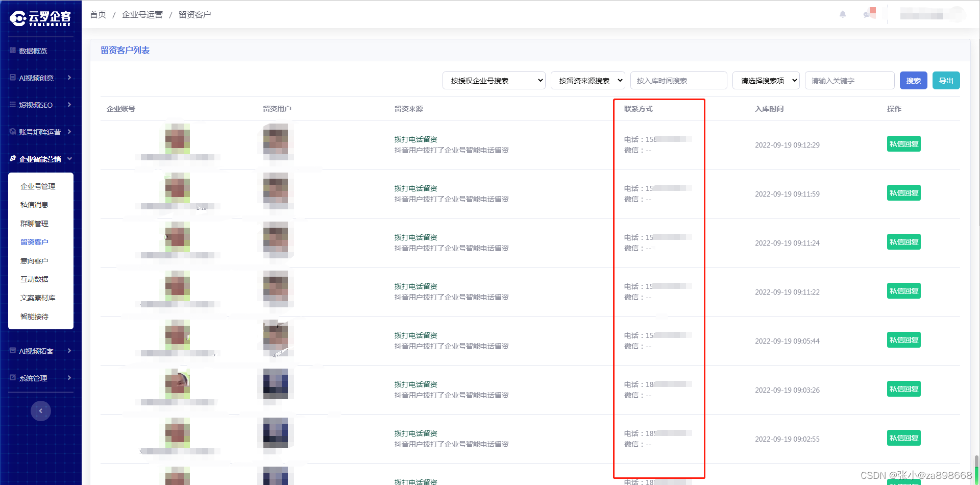The width and height of the screenshot is (980, 485).
Task: Go to 企业号运营 breadcrumb link
Action: click(142, 14)
